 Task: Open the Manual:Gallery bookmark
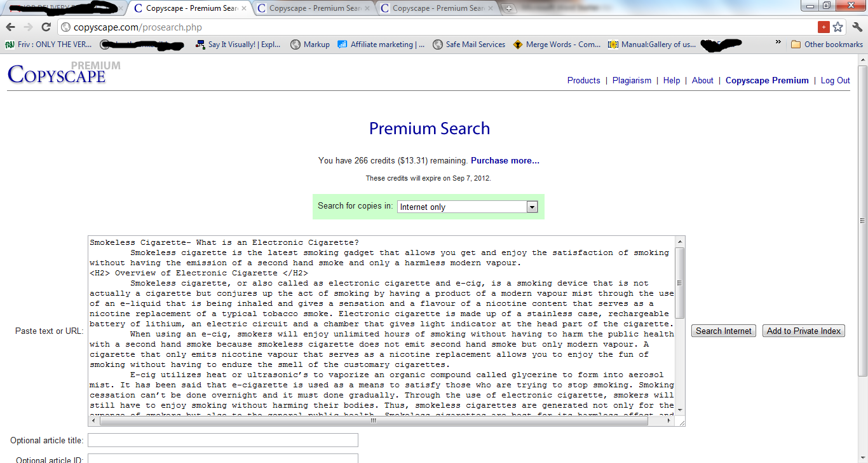click(x=652, y=45)
